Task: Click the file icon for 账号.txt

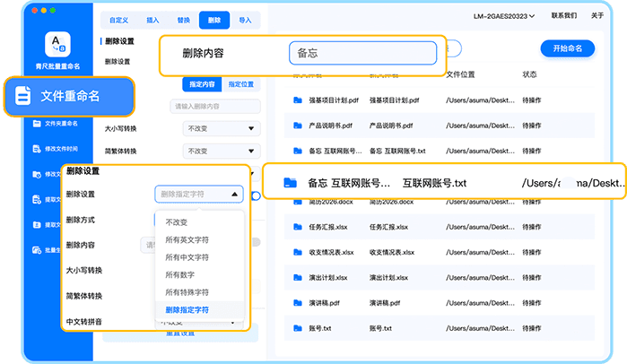Action: point(298,328)
